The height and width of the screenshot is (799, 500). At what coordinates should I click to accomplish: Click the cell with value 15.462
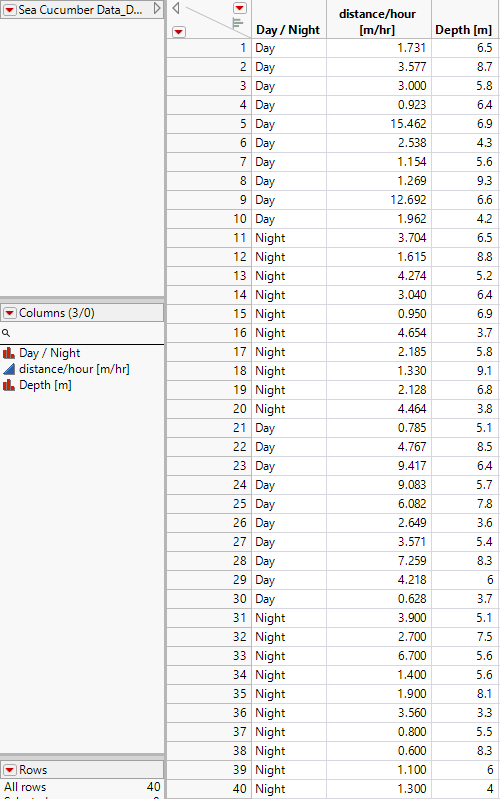click(378, 124)
